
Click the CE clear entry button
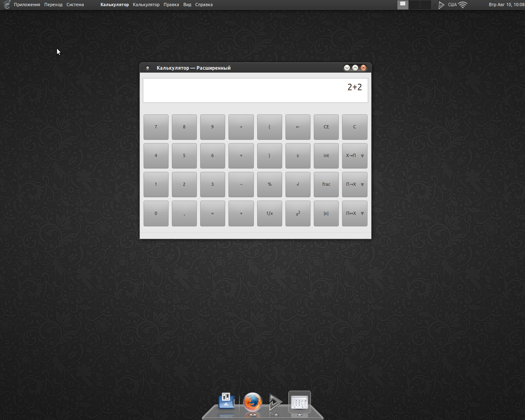(x=326, y=127)
